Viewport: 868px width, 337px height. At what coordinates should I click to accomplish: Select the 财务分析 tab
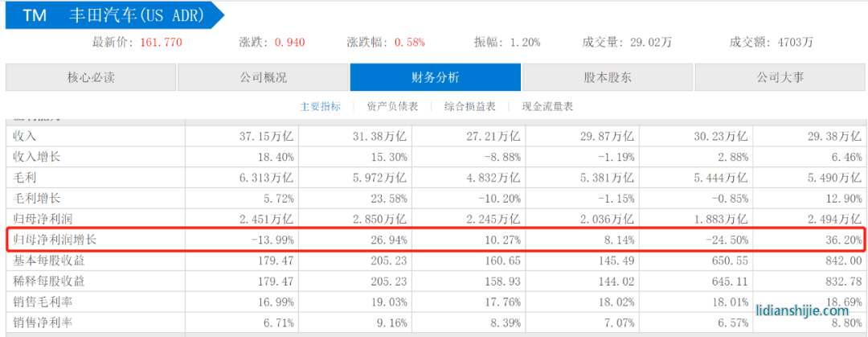point(435,78)
